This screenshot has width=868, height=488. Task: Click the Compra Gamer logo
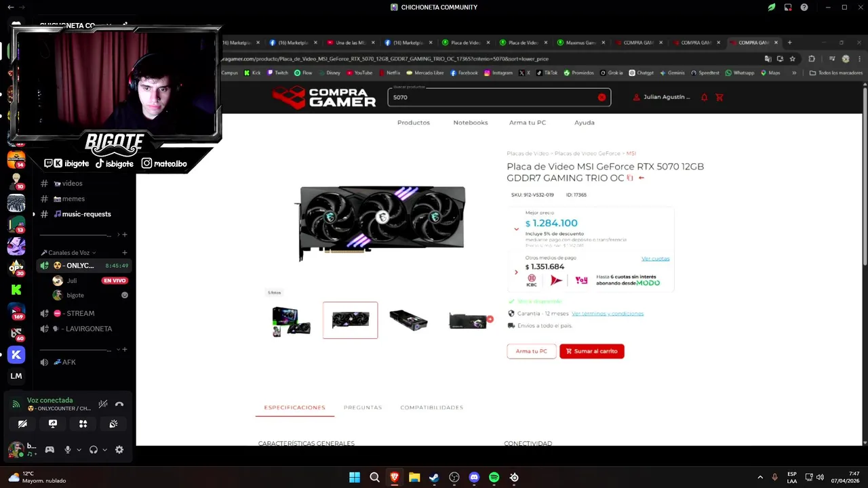pos(324,98)
